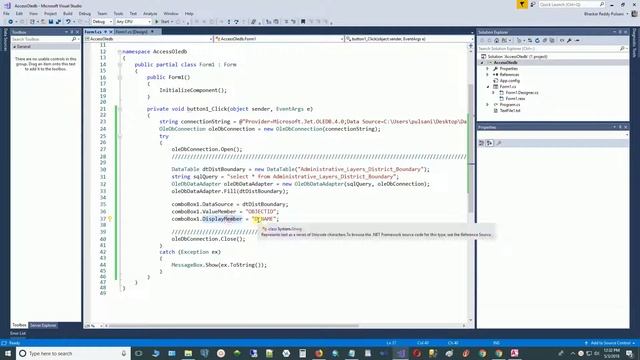The width and height of the screenshot is (640, 360).
Task: Expand the Program.cs node
Action: click(x=487, y=104)
